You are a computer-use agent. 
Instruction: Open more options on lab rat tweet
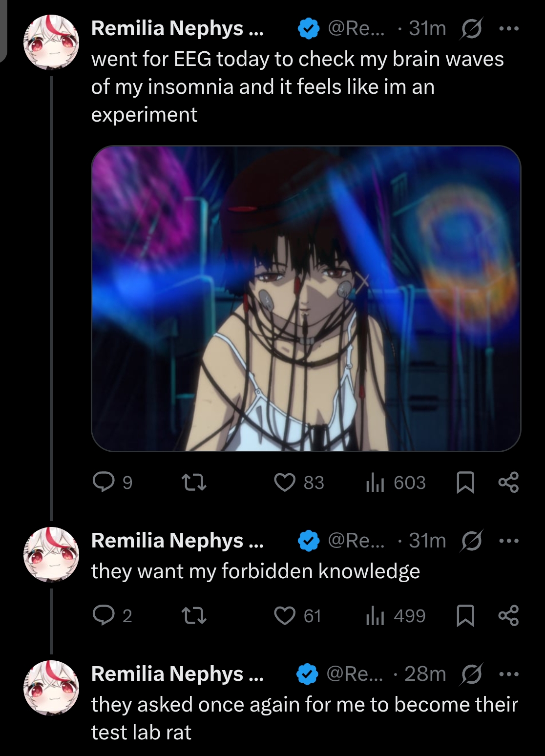509,674
